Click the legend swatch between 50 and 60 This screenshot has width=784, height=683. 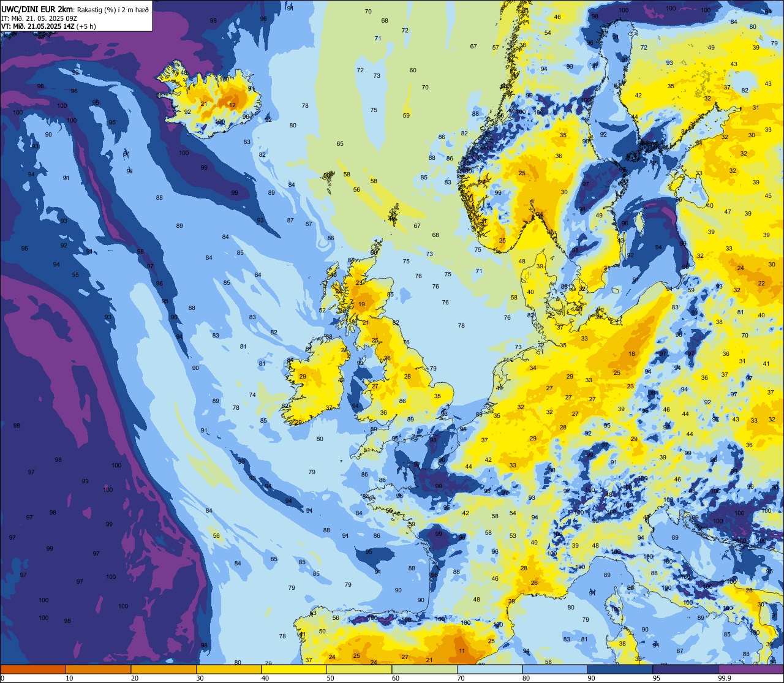[x=359, y=669]
